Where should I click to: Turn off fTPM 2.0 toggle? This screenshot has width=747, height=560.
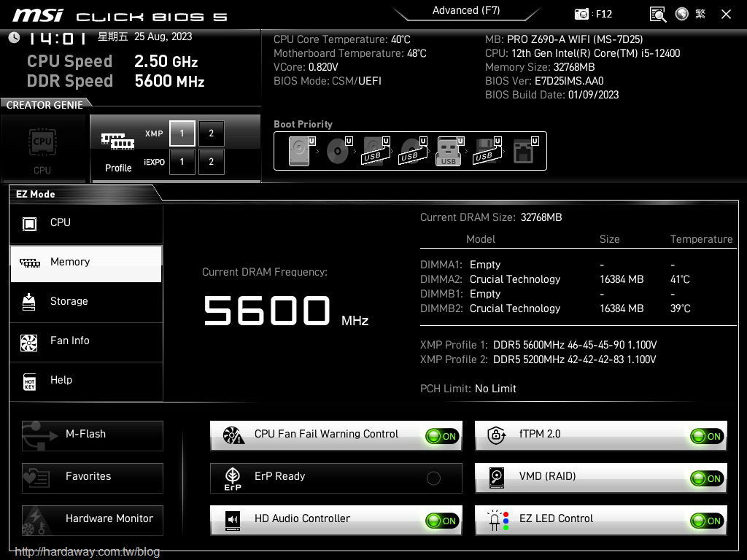707,437
